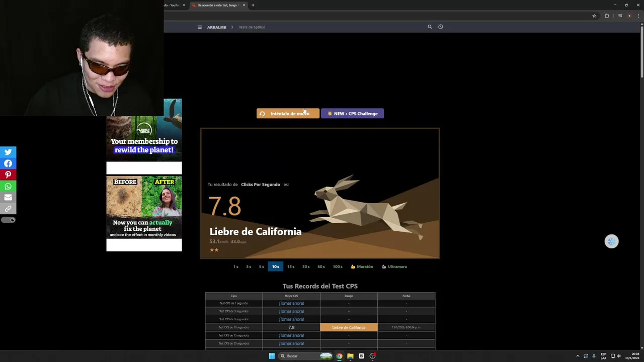644x362 pixels.
Task: Click the floating snowflake round button
Action: pos(611,241)
